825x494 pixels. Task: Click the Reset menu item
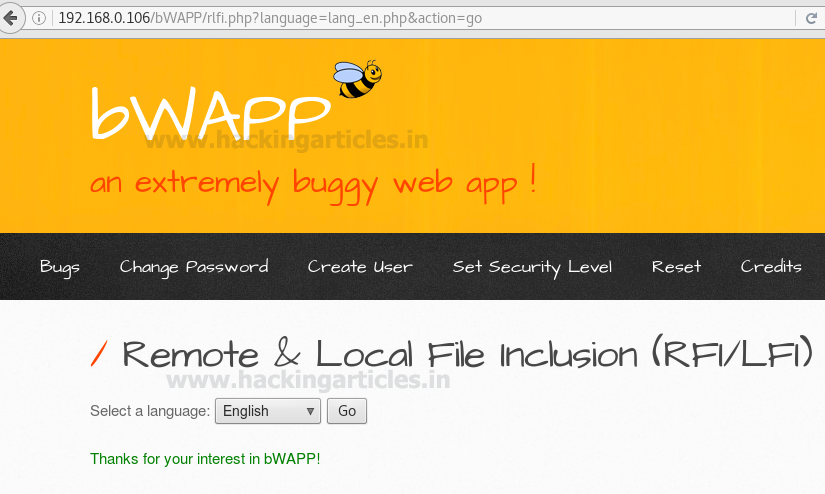pyautogui.click(x=677, y=267)
